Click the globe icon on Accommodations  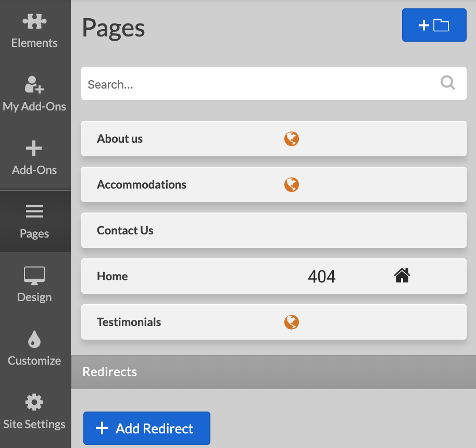(x=292, y=184)
